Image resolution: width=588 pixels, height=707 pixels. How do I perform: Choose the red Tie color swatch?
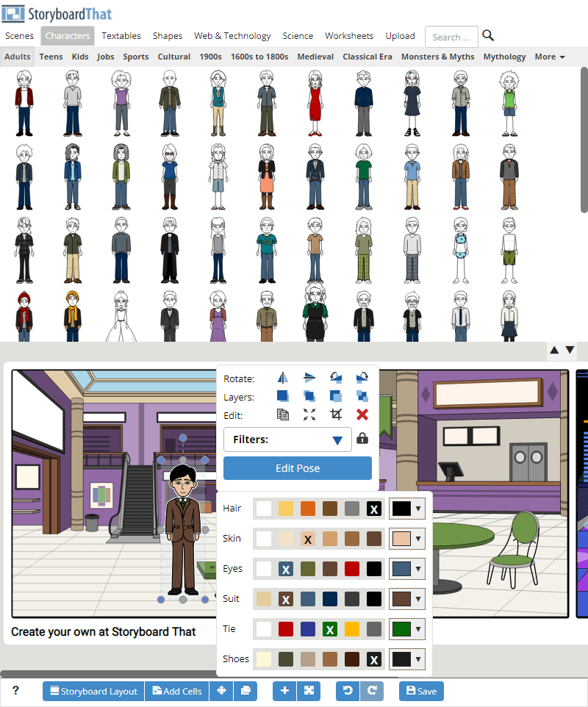(286, 629)
